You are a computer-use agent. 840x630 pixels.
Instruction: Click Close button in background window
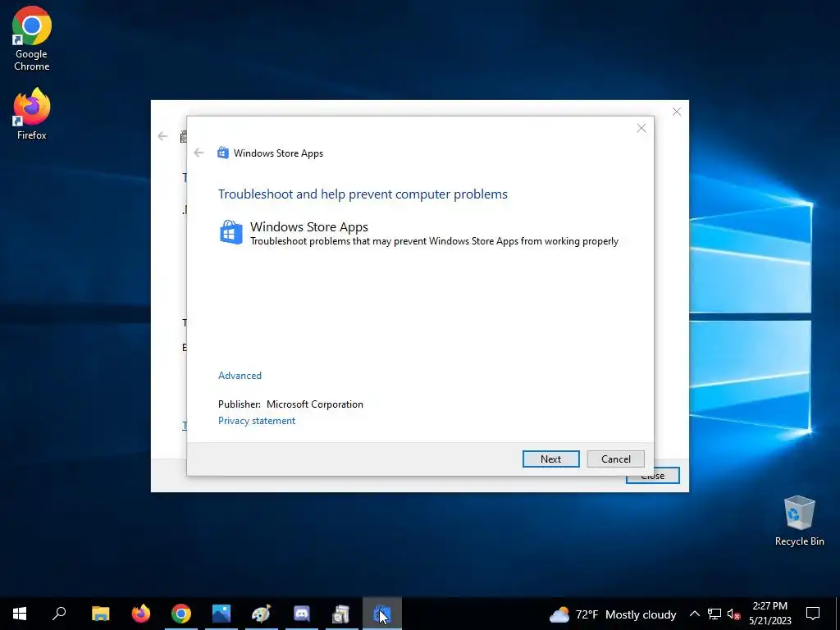[x=652, y=476]
